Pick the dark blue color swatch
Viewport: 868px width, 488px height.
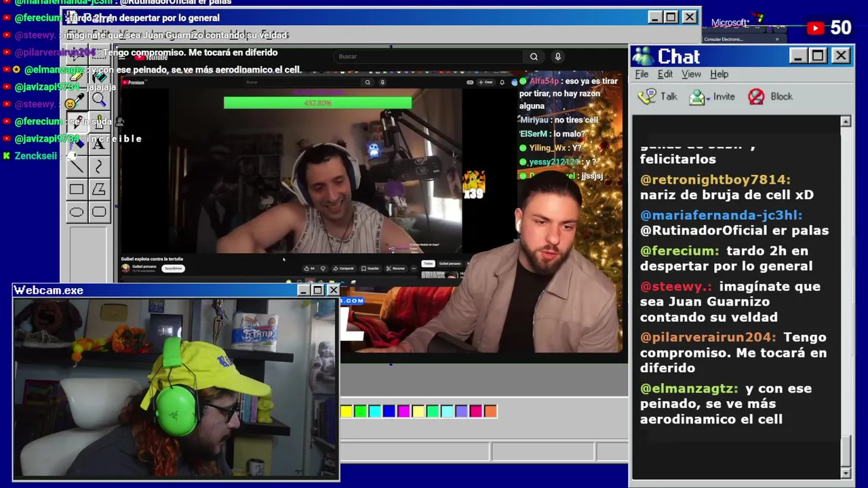(x=389, y=411)
